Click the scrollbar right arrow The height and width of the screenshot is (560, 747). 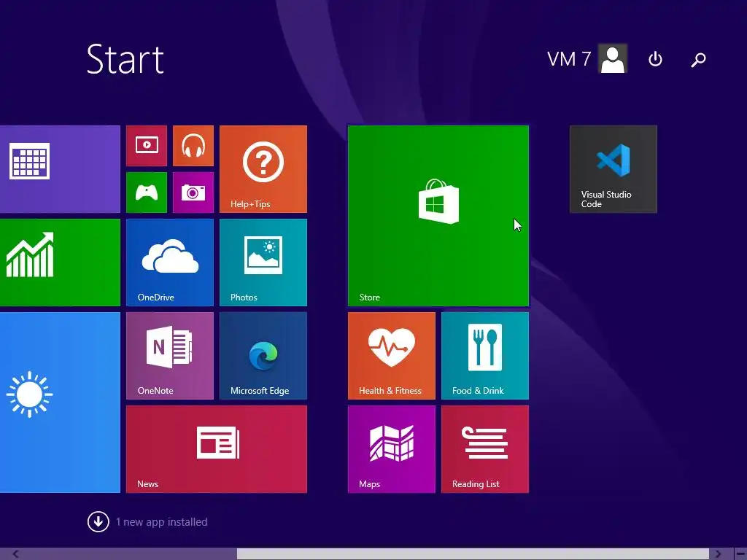719,554
